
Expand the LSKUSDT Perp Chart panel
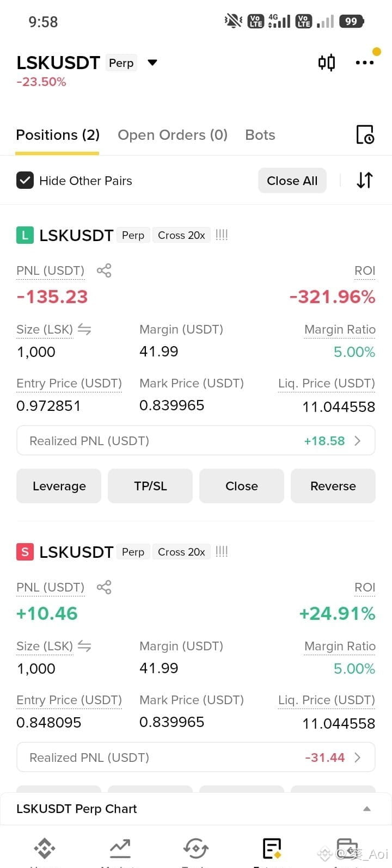(367, 809)
